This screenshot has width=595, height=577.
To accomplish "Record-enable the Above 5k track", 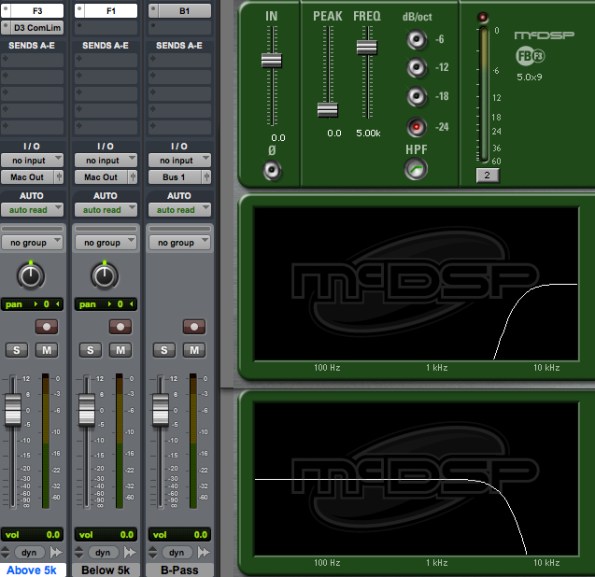I will point(47,327).
